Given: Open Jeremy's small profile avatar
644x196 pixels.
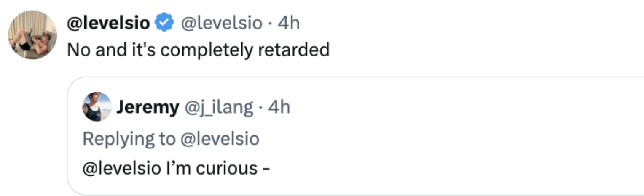Looking at the screenshot, I should [97, 107].
